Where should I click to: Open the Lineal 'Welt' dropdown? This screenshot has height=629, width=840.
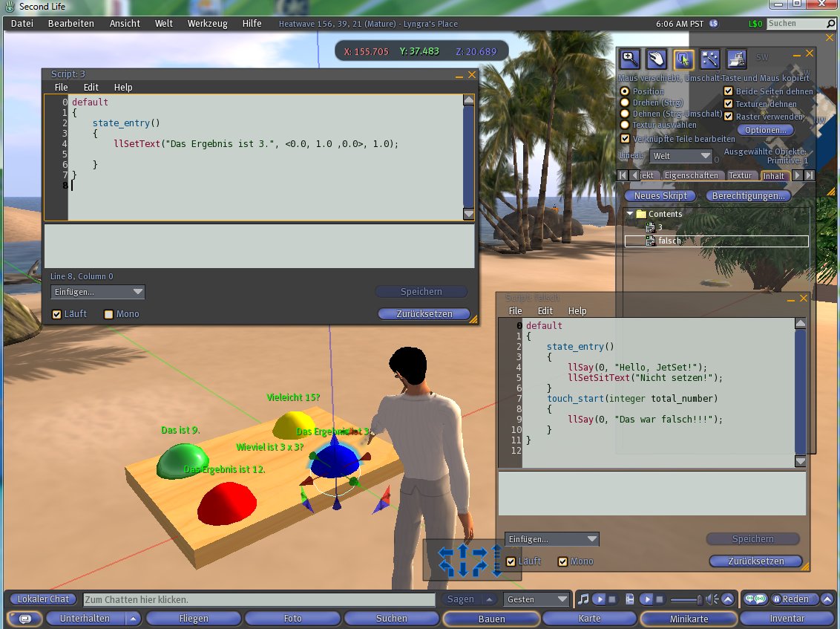tap(680, 155)
